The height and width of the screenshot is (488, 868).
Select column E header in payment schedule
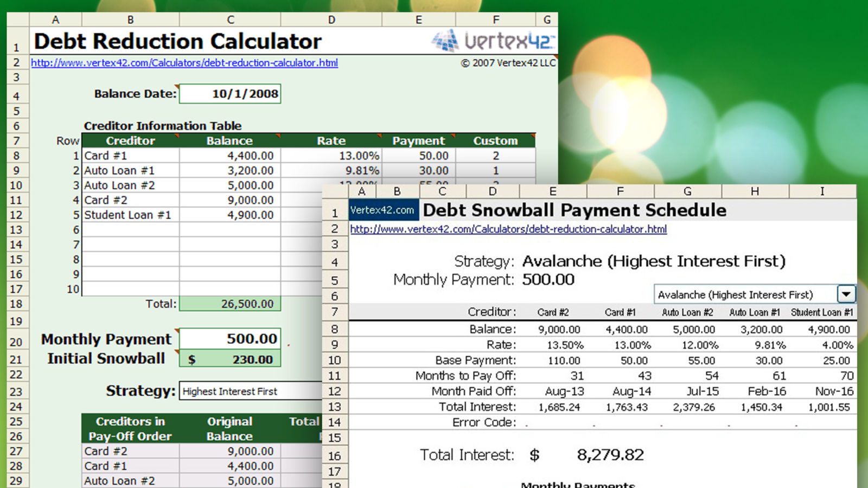coord(553,191)
